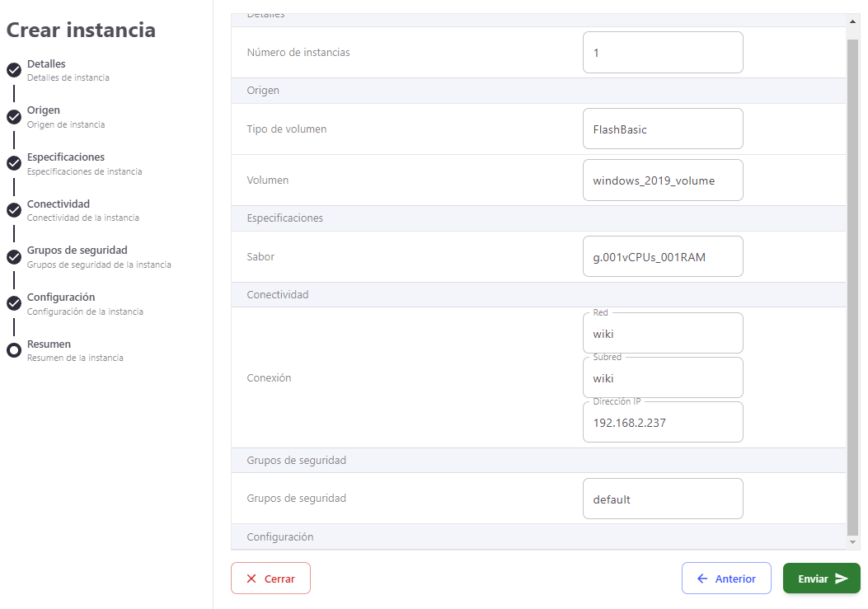Click the Configuración step checkmark icon

pos(14,303)
